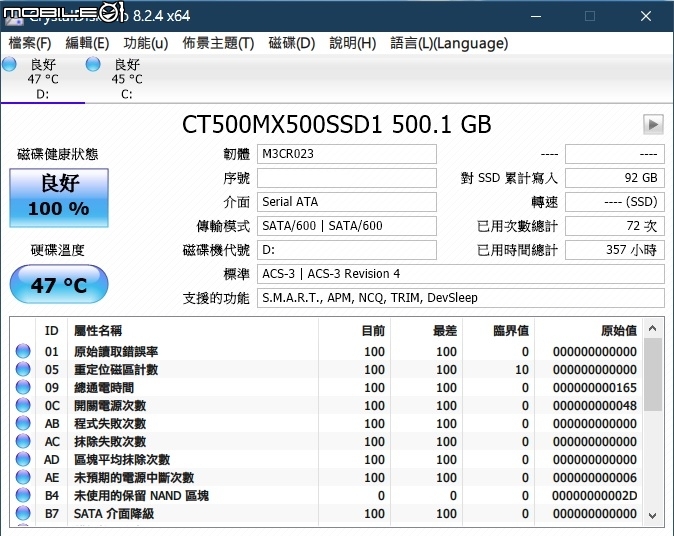The height and width of the screenshot is (536, 674).
Task: Click status orb of attribute AC row
Action: 23,441
